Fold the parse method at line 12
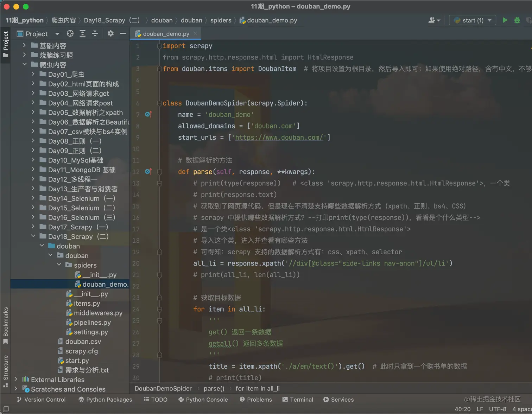The height and width of the screenshot is (414, 532). click(159, 172)
